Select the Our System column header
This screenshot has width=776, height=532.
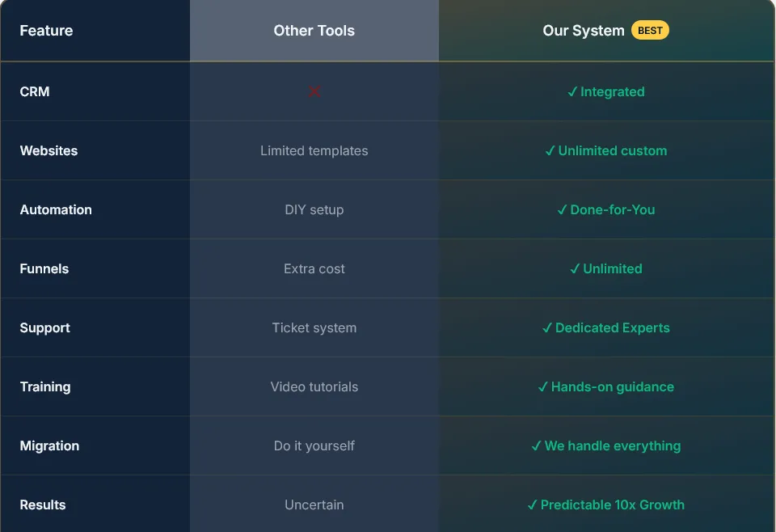(583, 31)
